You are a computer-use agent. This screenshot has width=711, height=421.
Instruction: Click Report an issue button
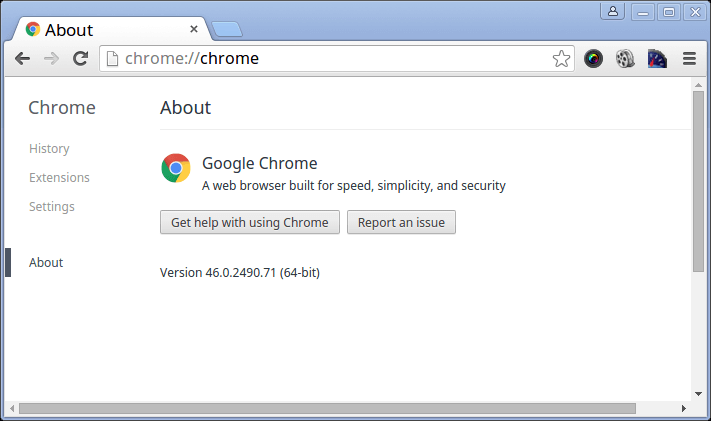[x=401, y=222]
